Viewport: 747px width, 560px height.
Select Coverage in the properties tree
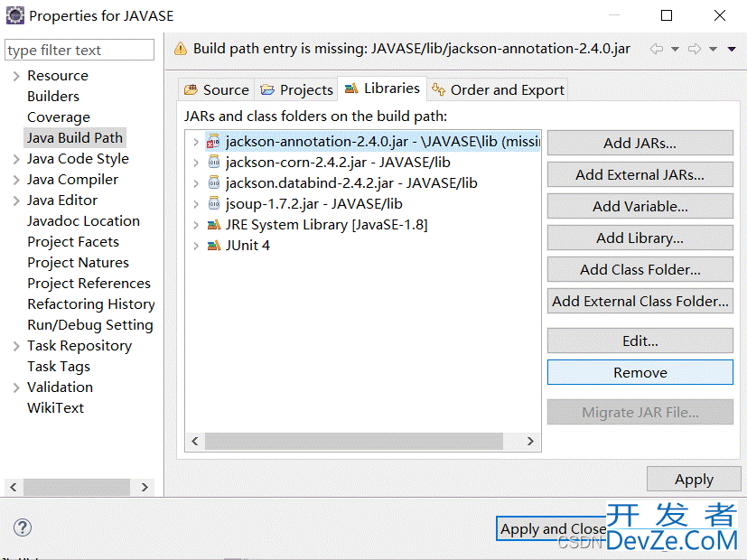click(x=59, y=117)
